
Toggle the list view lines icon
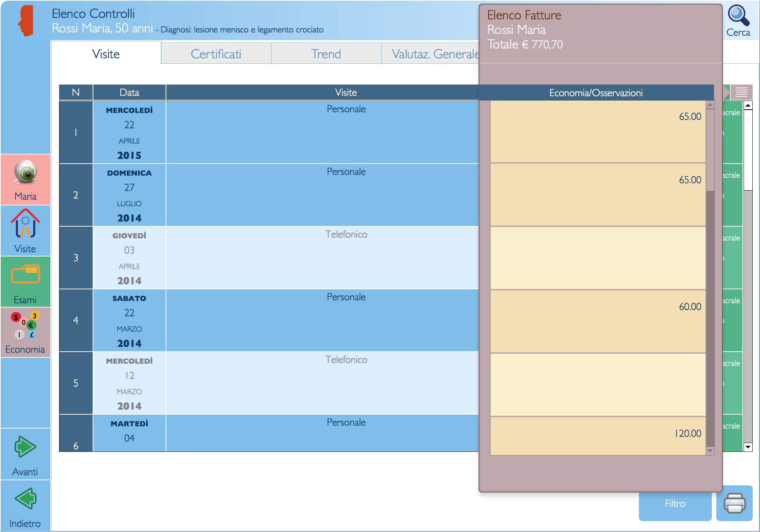[741, 92]
